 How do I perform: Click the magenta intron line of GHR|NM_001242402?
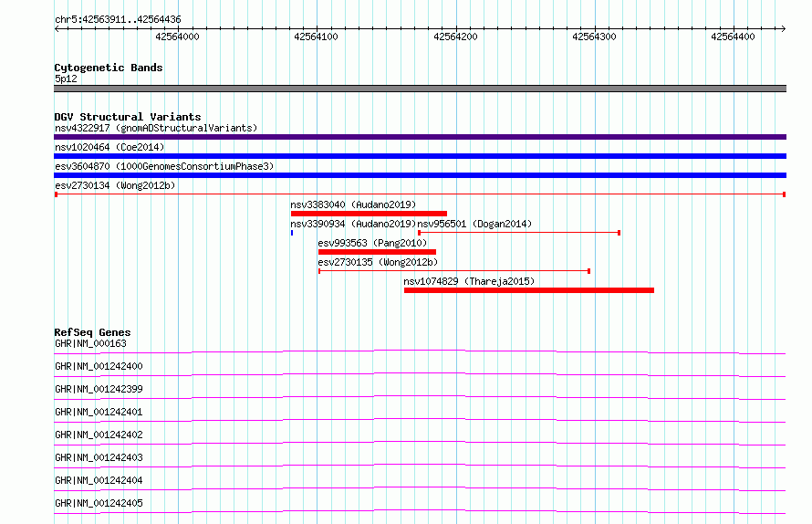click(420, 442)
